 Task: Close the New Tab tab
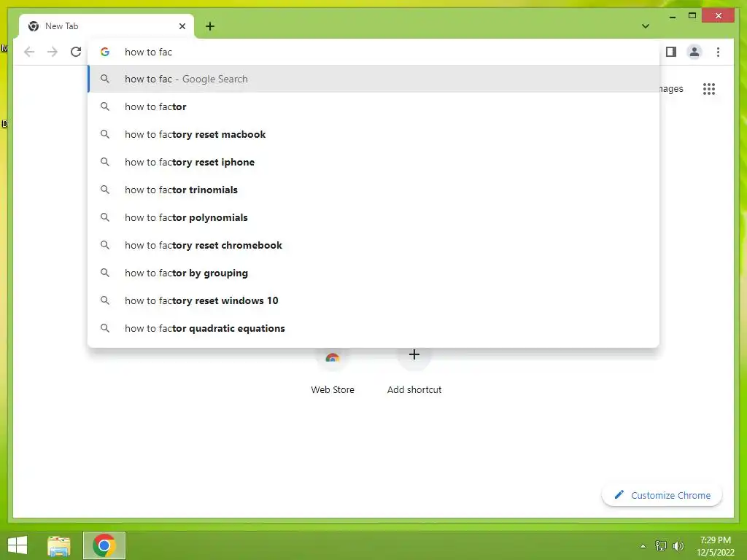click(182, 26)
